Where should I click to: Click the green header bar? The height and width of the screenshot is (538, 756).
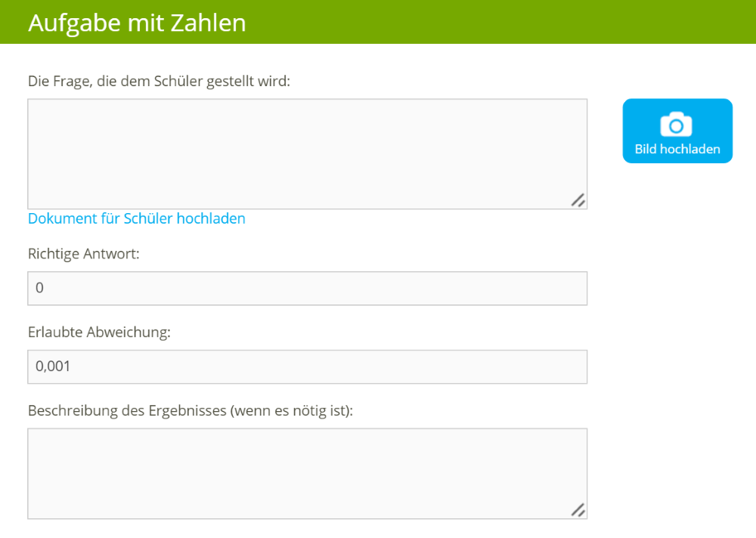[491, 22]
